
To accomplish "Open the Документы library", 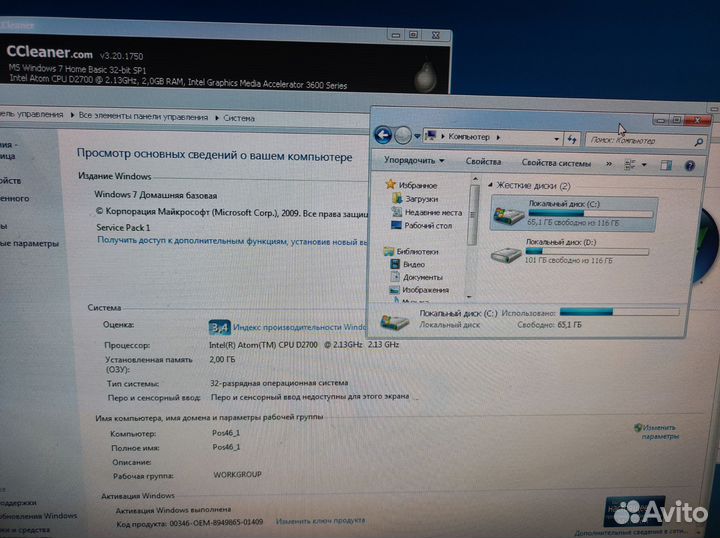I will (x=423, y=277).
